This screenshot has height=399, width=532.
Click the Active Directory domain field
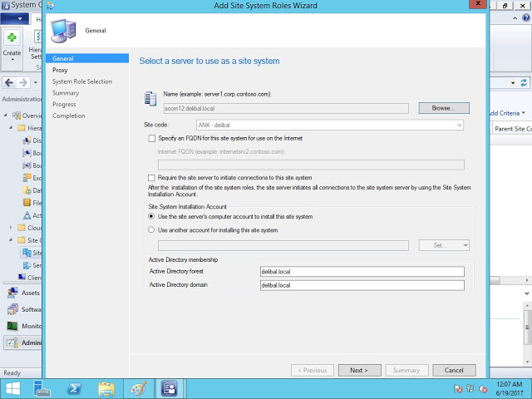pos(361,285)
